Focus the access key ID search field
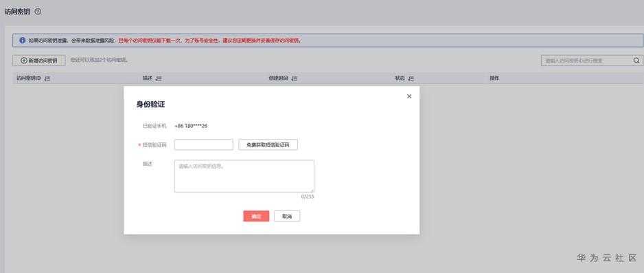This screenshot has width=644, height=273. [591, 61]
